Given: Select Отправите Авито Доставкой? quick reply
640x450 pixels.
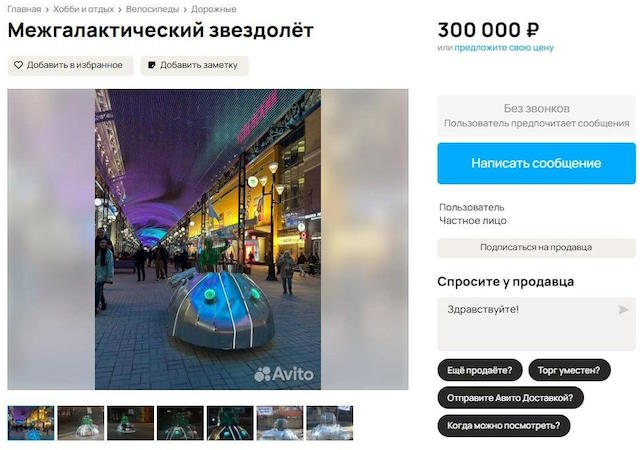Looking at the screenshot, I should 510,398.
